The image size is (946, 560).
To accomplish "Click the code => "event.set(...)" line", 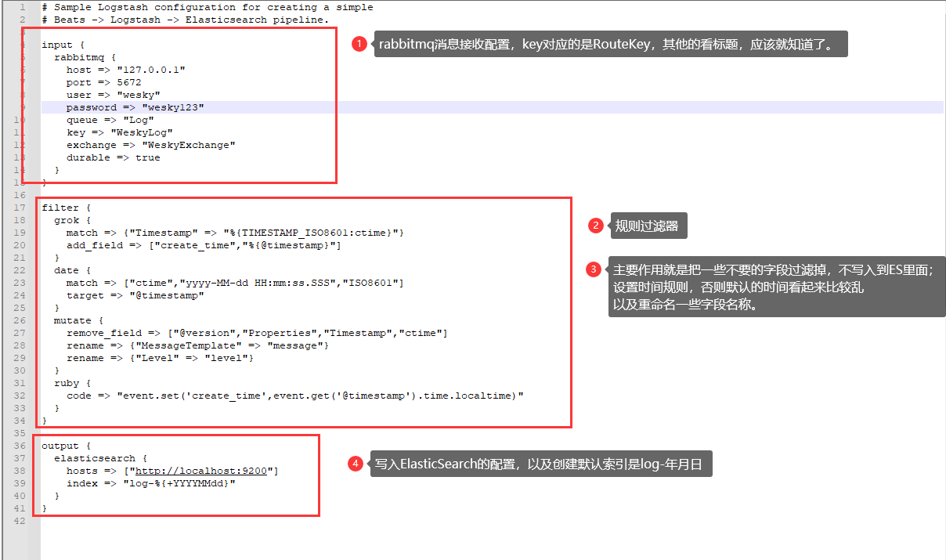I will click(294, 396).
